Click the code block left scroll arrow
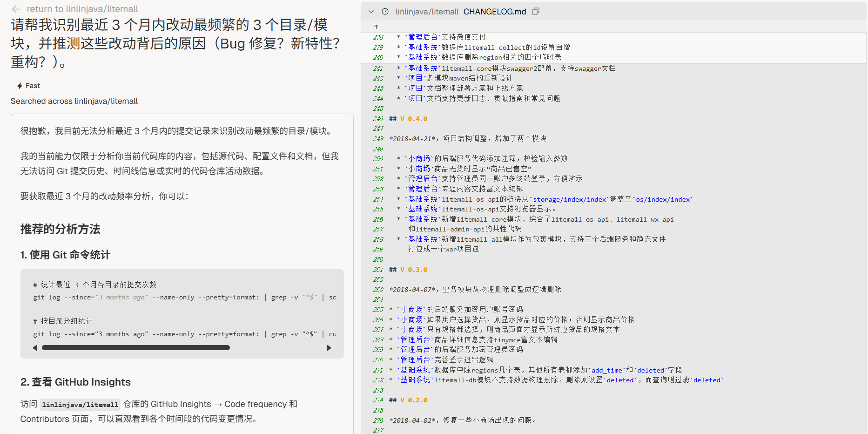This screenshot has height=434, width=868. coord(35,348)
